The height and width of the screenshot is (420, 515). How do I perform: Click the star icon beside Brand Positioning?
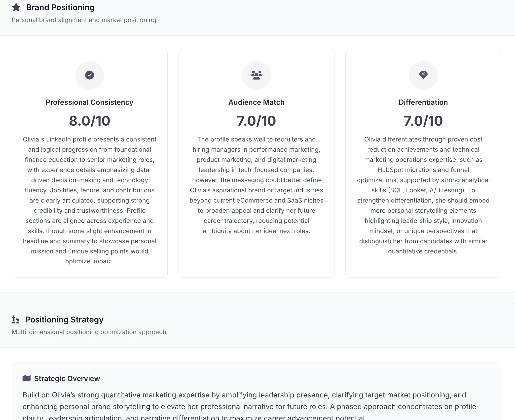16,7
